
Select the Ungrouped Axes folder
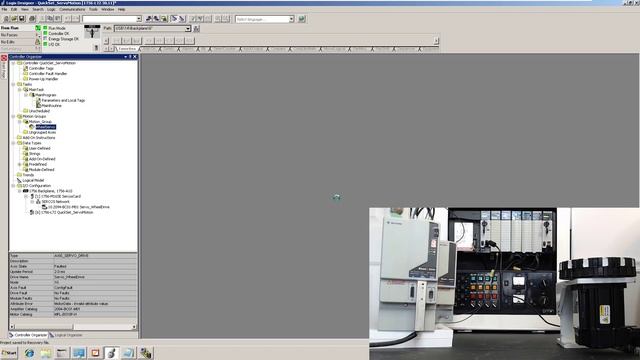42,132
